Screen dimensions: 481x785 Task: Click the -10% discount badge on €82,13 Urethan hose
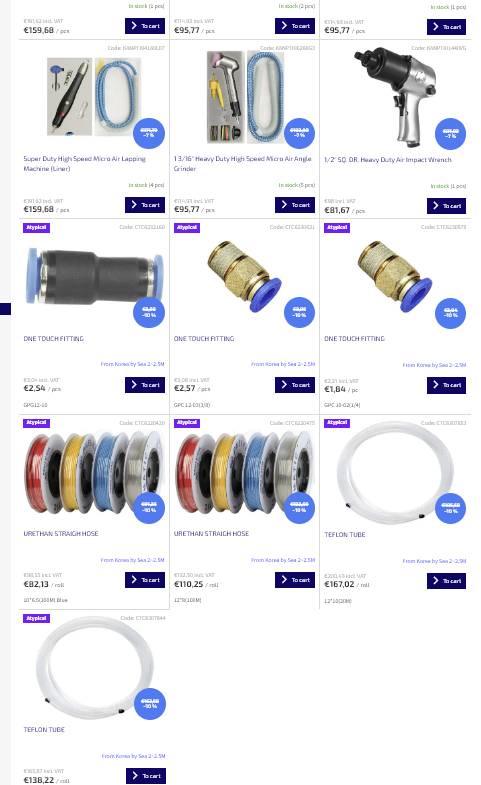tap(149, 508)
